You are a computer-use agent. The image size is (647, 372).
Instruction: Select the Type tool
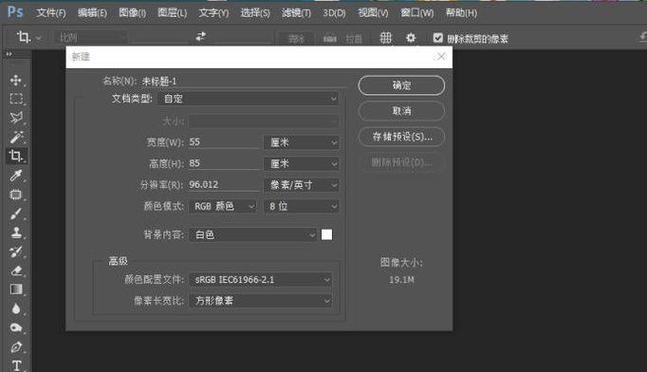tap(16, 365)
